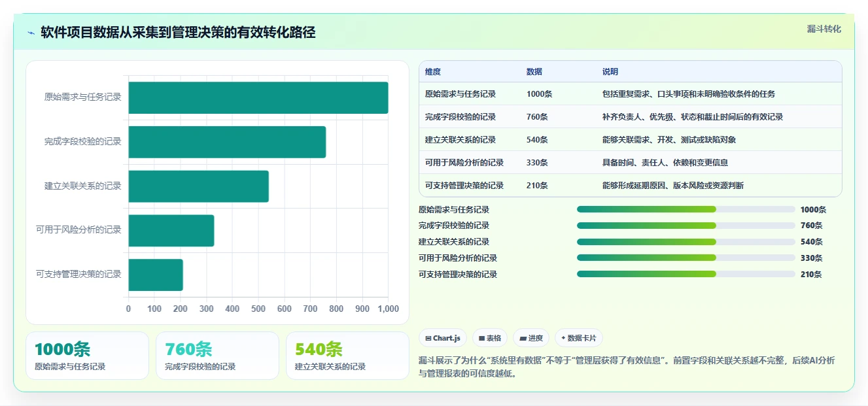
Task: Click the progress list label 可支持管理决策的记录
Action: tap(458, 275)
